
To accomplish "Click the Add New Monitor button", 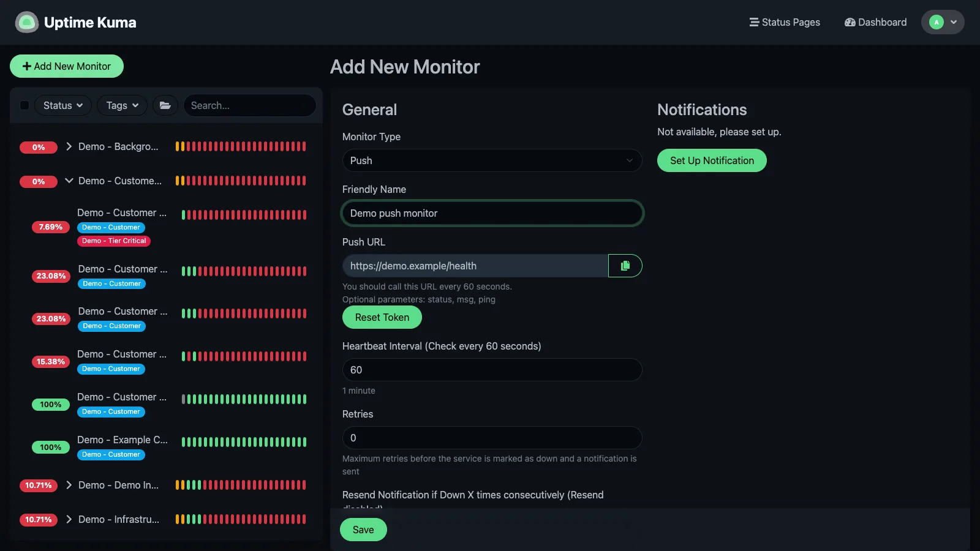I will point(67,66).
